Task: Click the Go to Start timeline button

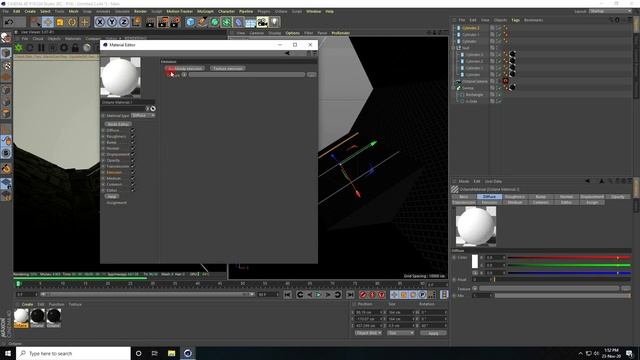Action: pos(288,295)
